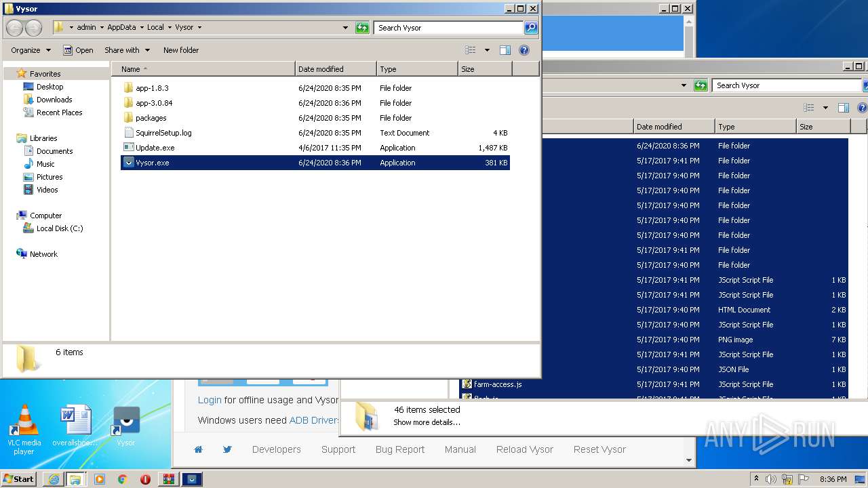Open Developers link in Vysor footer
The image size is (868, 488).
[276, 449]
